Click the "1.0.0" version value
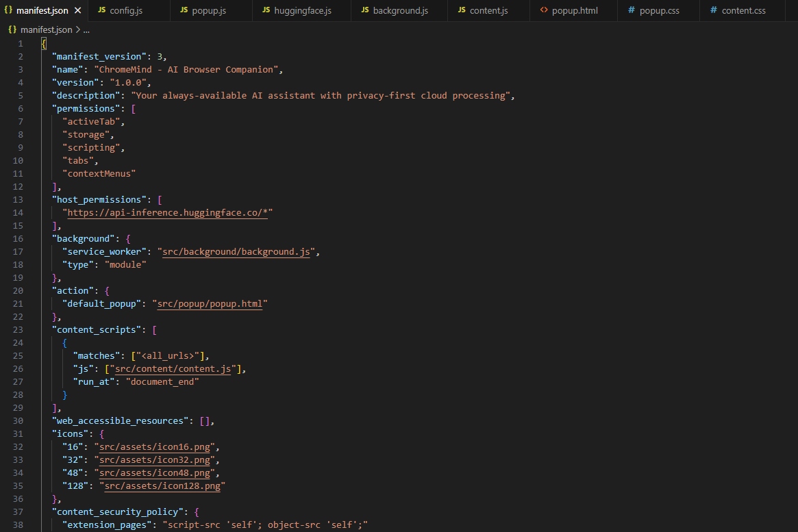 click(127, 82)
